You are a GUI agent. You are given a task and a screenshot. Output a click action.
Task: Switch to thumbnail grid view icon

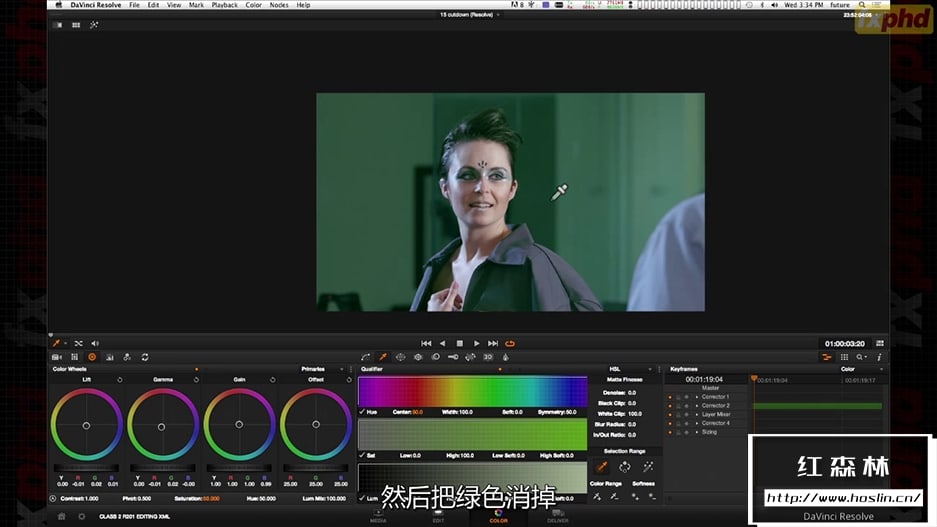(76, 25)
